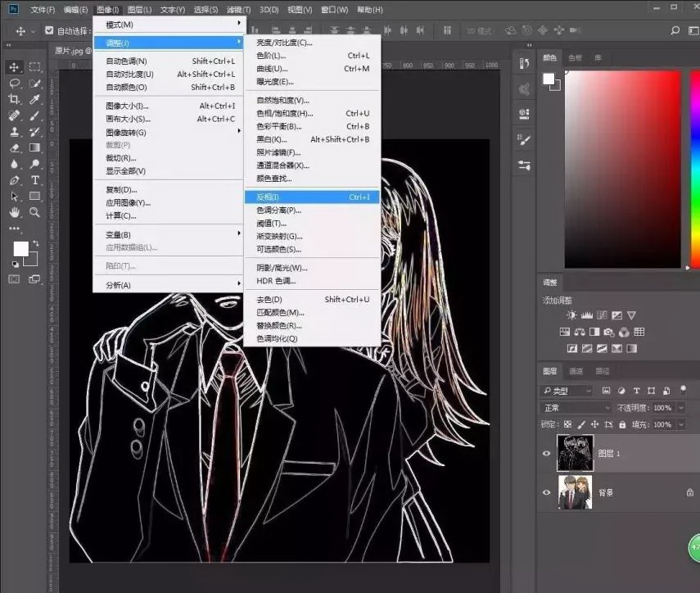The height and width of the screenshot is (593, 700).
Task: Toggle the 自动选择 (Auto-Select) checkbox
Action: point(49,31)
